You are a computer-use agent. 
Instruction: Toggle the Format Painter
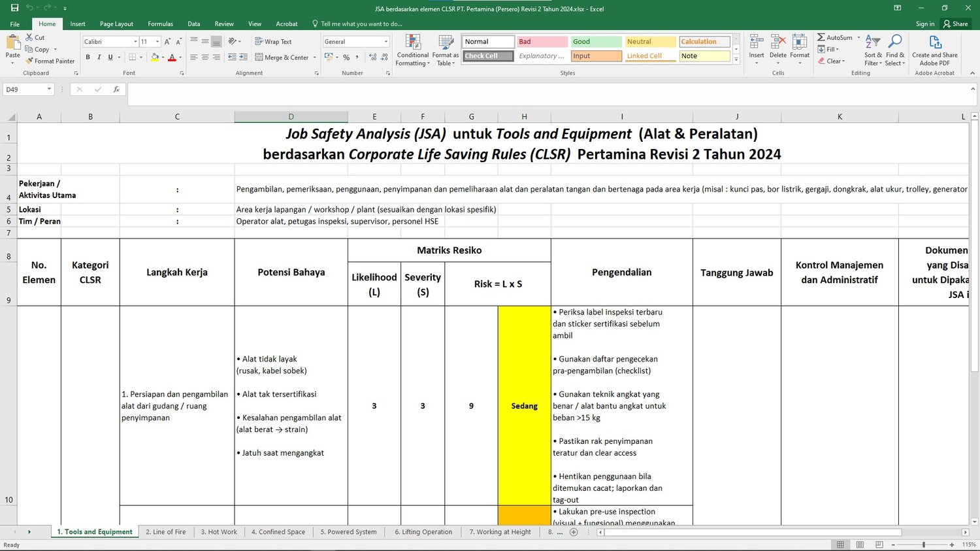pos(50,61)
